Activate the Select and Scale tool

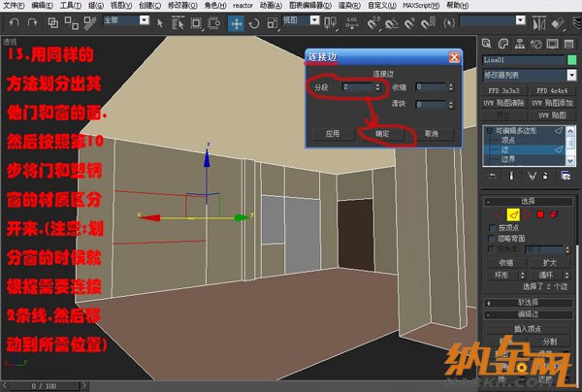[x=272, y=23]
